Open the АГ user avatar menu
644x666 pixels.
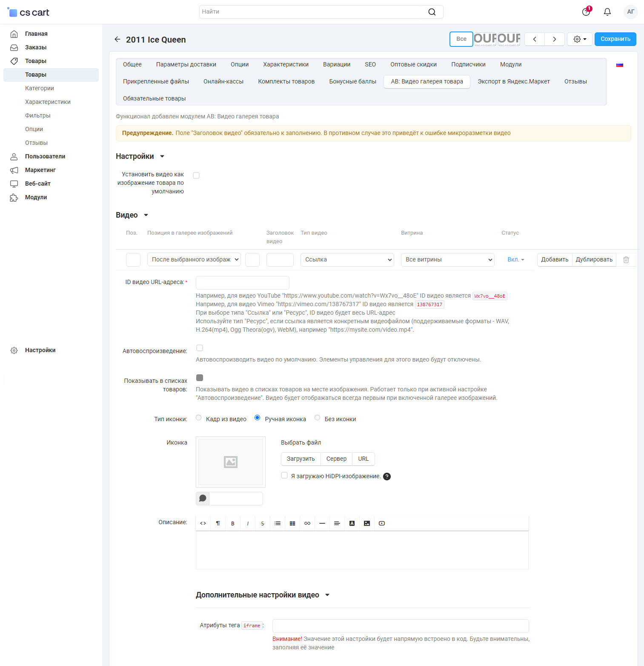click(630, 11)
